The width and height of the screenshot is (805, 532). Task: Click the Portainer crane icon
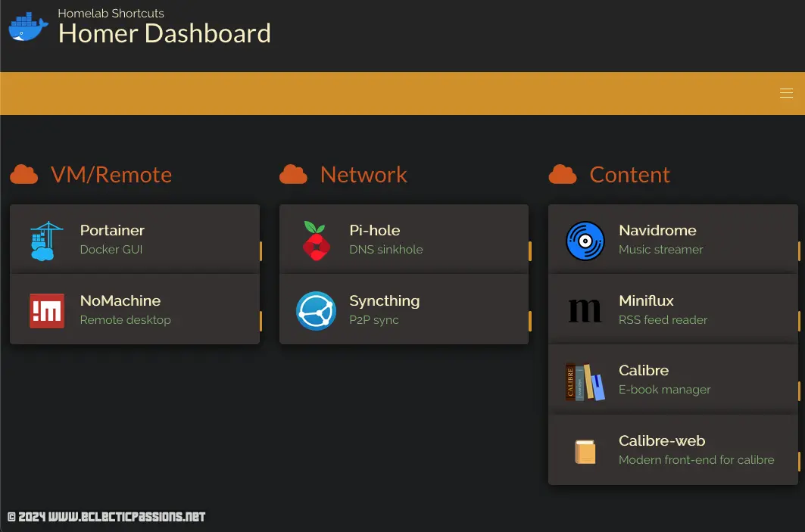(x=47, y=241)
